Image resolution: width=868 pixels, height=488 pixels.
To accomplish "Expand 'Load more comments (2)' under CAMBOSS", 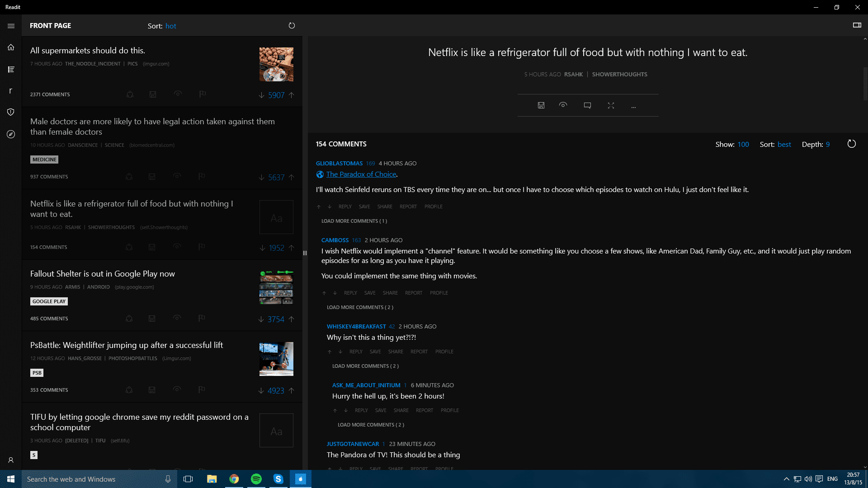I will [x=360, y=307].
